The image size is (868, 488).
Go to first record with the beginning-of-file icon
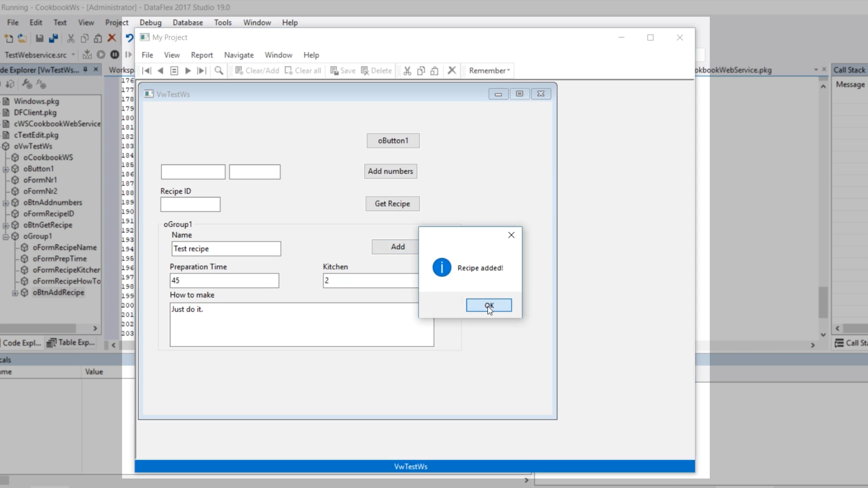(x=147, y=70)
